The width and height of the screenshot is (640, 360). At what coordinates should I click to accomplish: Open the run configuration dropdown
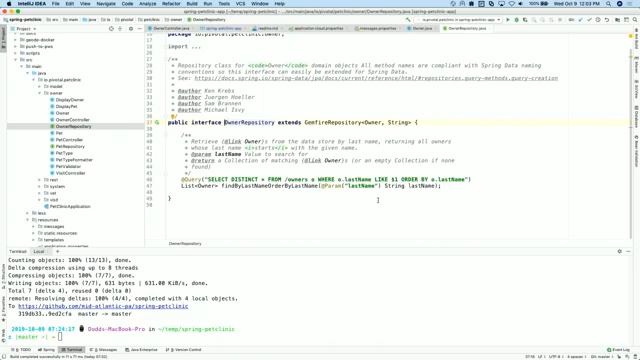458,20
